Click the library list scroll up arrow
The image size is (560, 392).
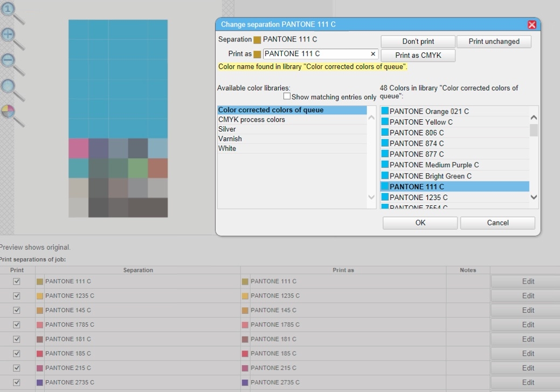(371, 118)
